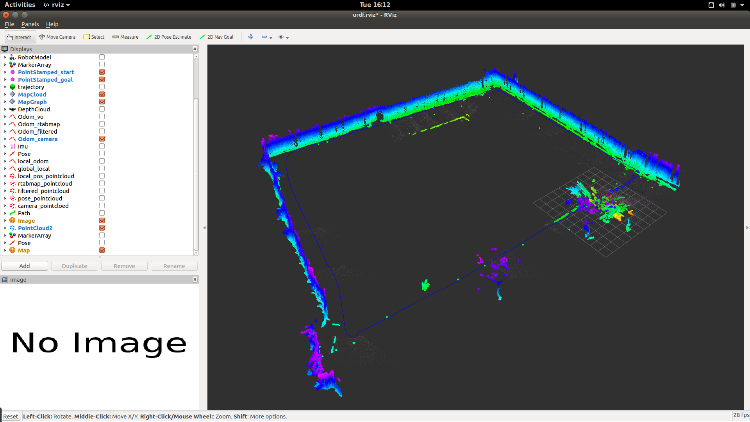This screenshot has width=750, height=422.
Task: Open the File menu
Action: 8,23
